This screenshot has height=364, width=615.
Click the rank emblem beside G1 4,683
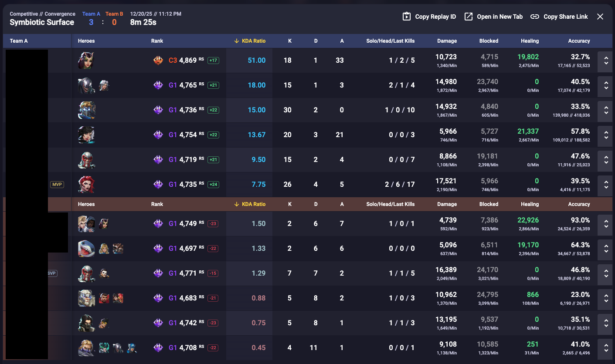(158, 298)
